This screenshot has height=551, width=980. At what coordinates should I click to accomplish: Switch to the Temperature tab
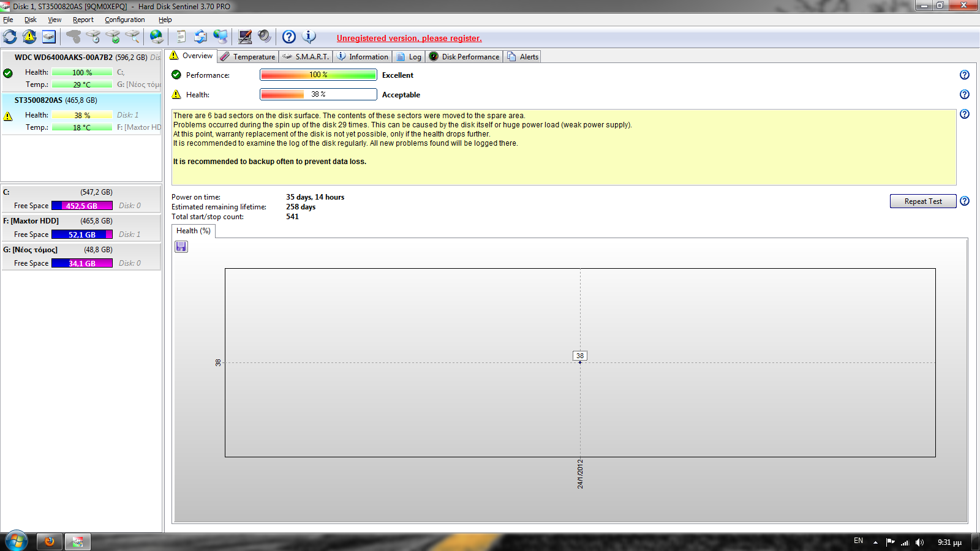point(248,56)
